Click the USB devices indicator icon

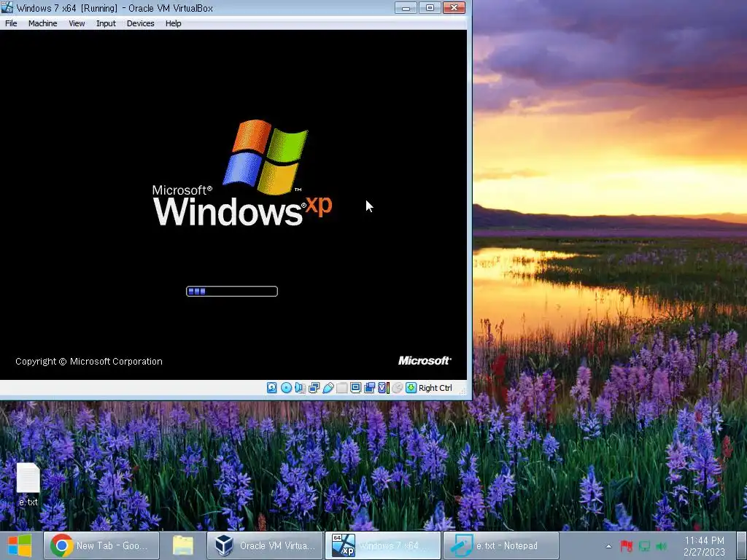pos(328,388)
